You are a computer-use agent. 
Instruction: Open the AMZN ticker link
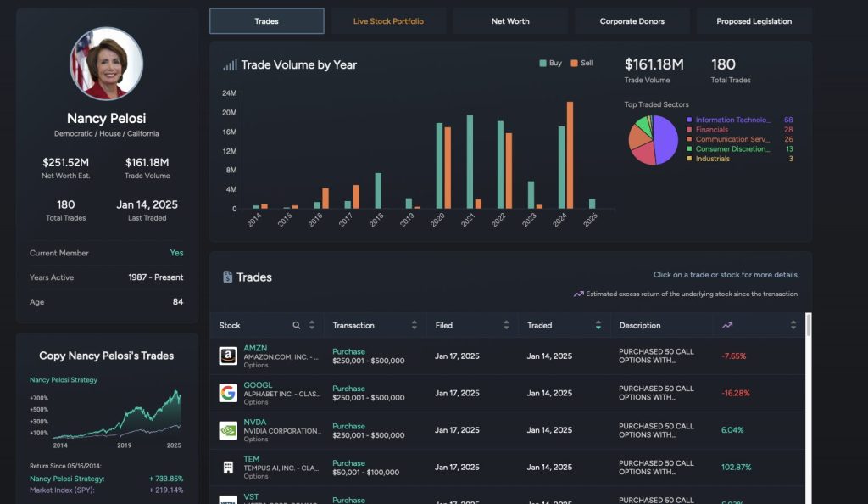click(255, 348)
